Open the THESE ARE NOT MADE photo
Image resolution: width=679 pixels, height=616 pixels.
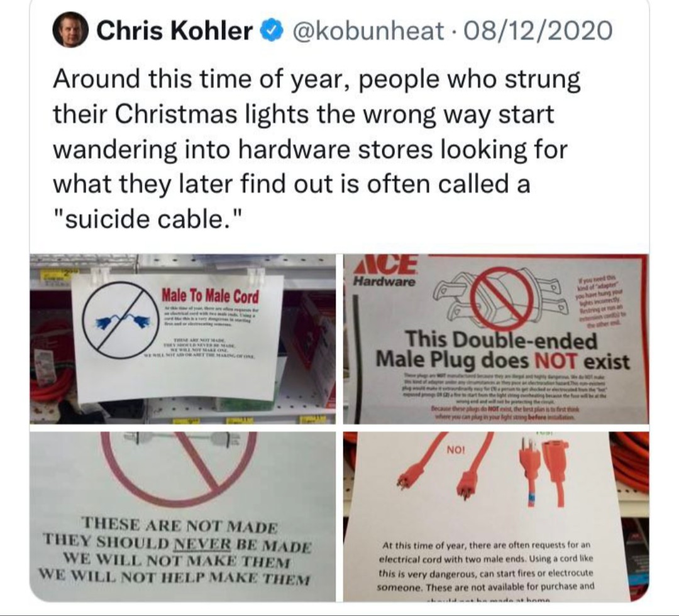(x=182, y=516)
